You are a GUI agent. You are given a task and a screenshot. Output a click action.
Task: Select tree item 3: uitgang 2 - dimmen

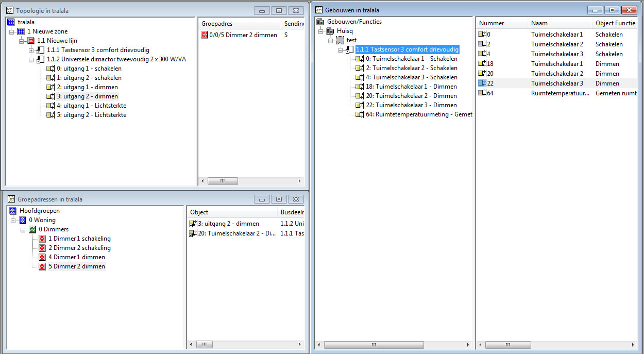(x=90, y=96)
